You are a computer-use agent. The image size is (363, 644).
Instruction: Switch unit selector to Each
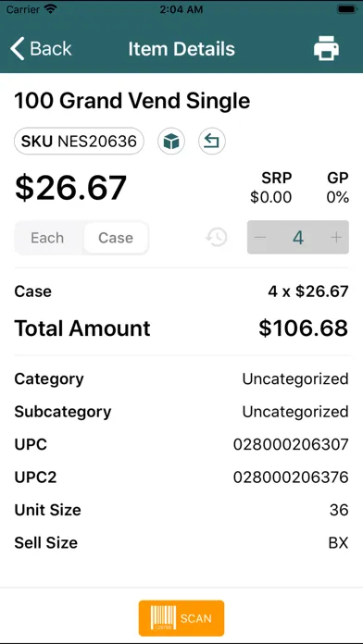pos(47,238)
